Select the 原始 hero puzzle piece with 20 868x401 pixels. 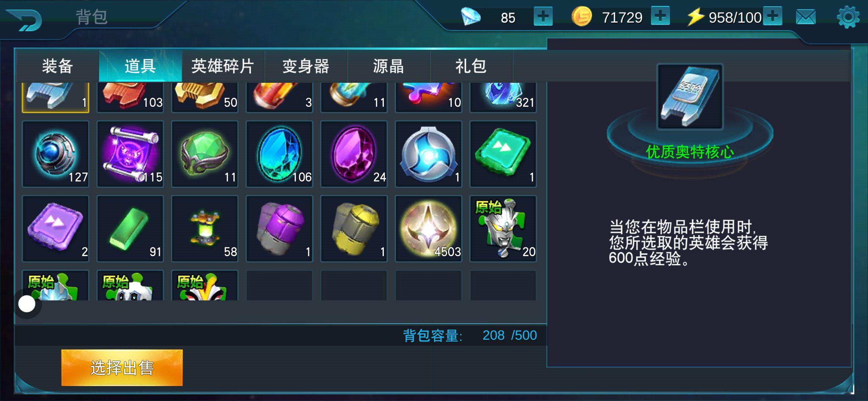pyautogui.click(x=503, y=229)
